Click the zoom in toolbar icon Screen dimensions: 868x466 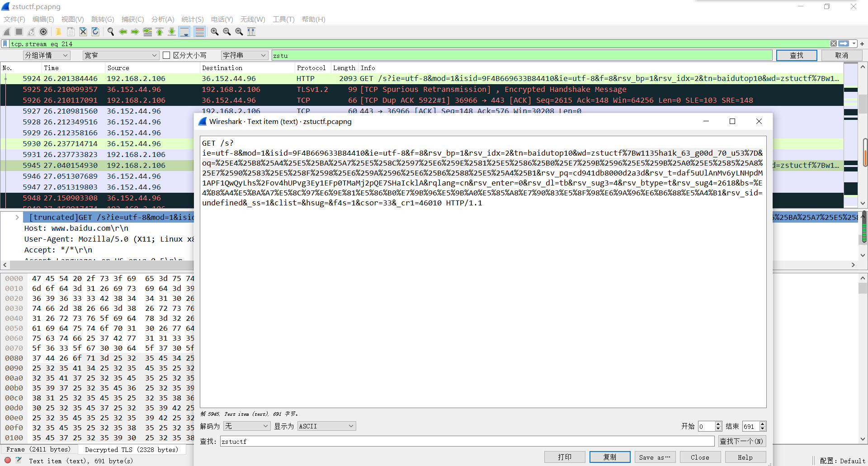coord(215,32)
